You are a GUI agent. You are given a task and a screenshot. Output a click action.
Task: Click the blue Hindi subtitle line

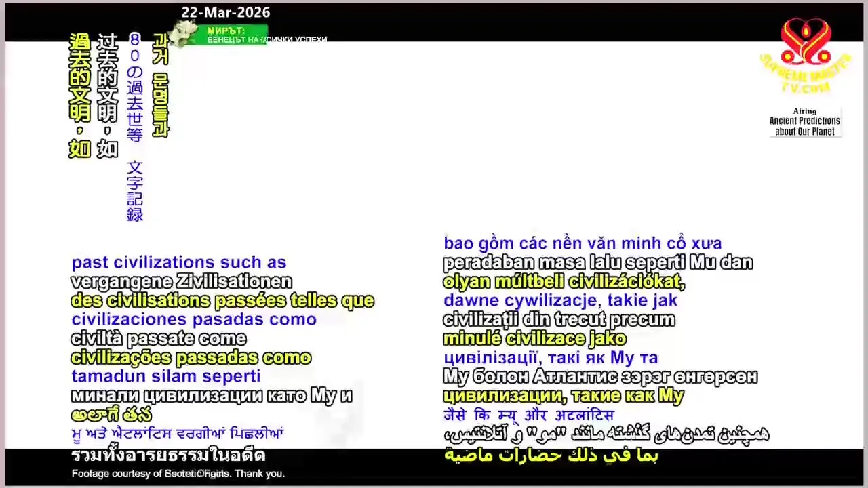pyautogui.click(x=529, y=415)
